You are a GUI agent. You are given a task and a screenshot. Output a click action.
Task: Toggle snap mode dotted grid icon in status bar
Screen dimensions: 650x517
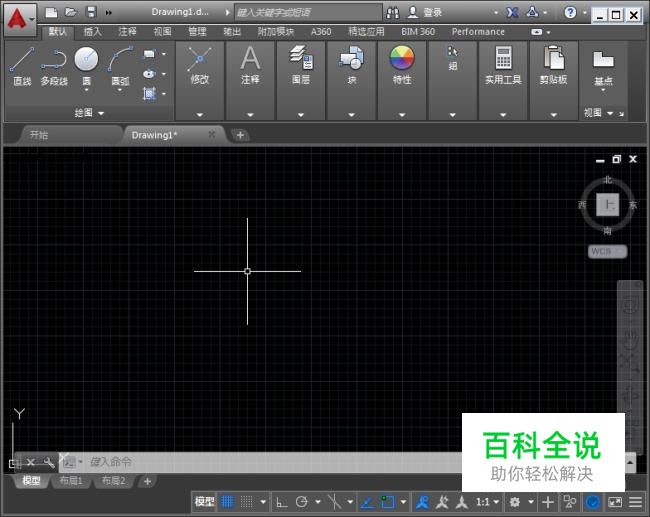[247, 502]
